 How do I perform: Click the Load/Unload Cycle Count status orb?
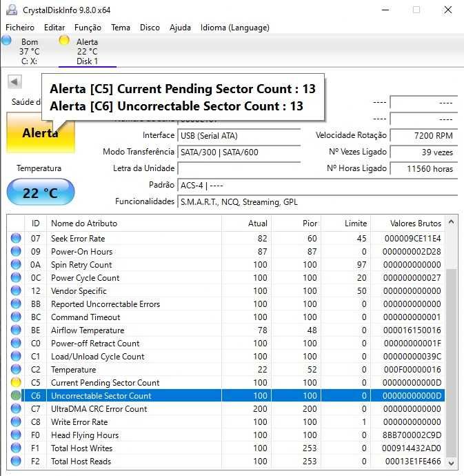click(x=16, y=356)
